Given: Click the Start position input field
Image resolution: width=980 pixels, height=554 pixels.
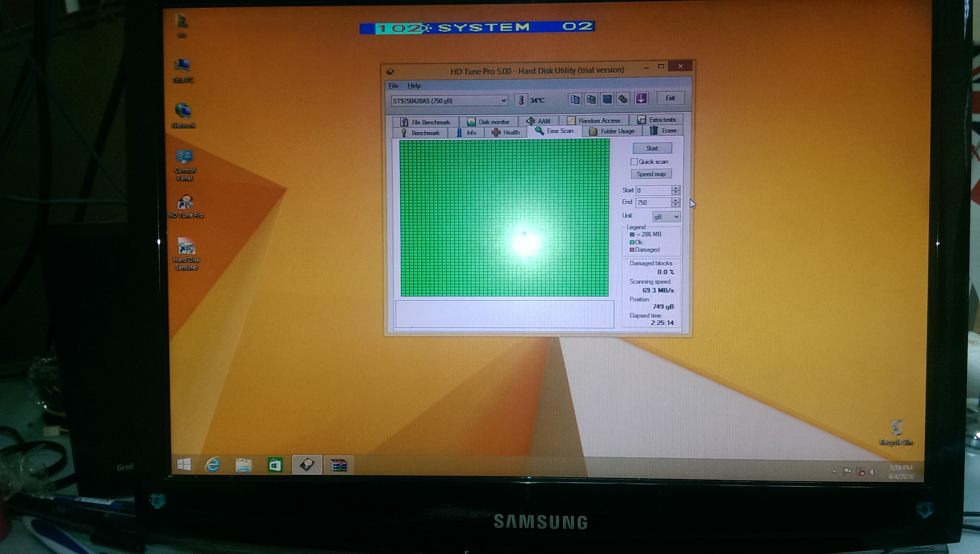Looking at the screenshot, I should pyautogui.click(x=653, y=190).
